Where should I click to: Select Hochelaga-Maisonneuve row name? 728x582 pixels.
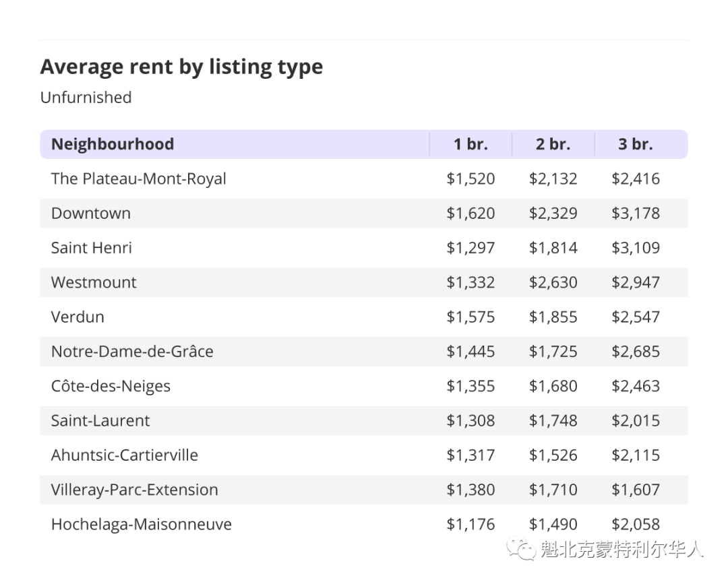click(x=142, y=525)
